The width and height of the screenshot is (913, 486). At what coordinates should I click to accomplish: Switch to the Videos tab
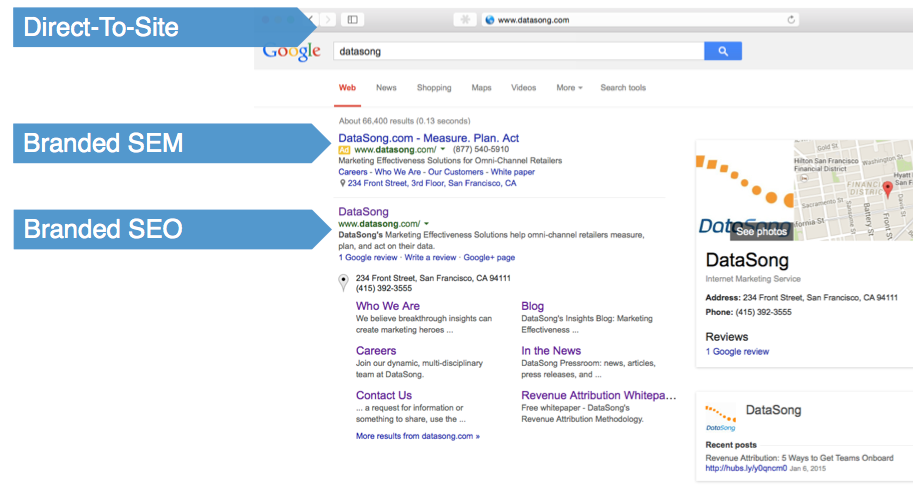pyautogui.click(x=523, y=88)
